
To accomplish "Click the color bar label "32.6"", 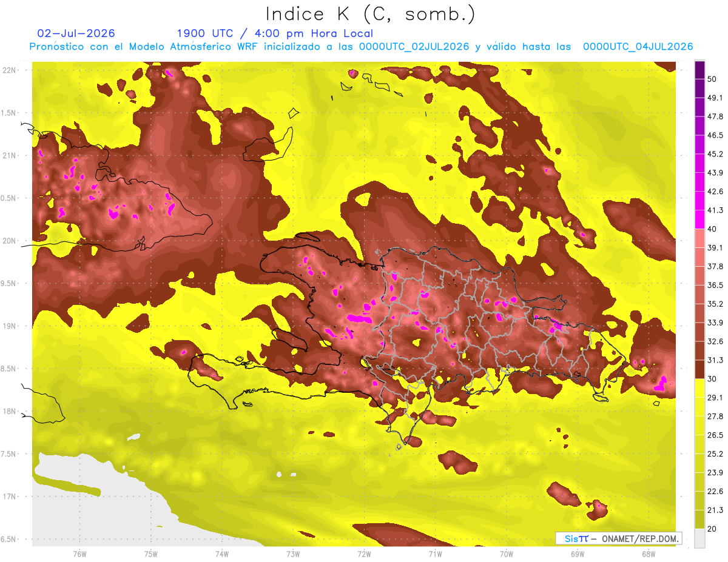I will coord(716,341).
